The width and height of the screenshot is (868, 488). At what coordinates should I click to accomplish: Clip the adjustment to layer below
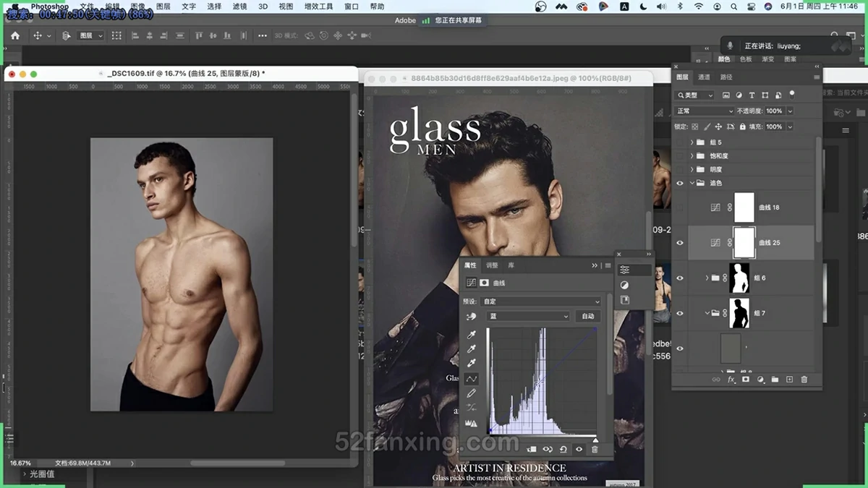click(532, 449)
